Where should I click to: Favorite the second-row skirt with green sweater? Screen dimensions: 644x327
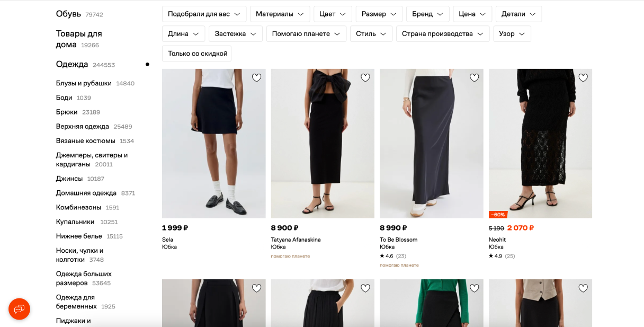[474, 288]
